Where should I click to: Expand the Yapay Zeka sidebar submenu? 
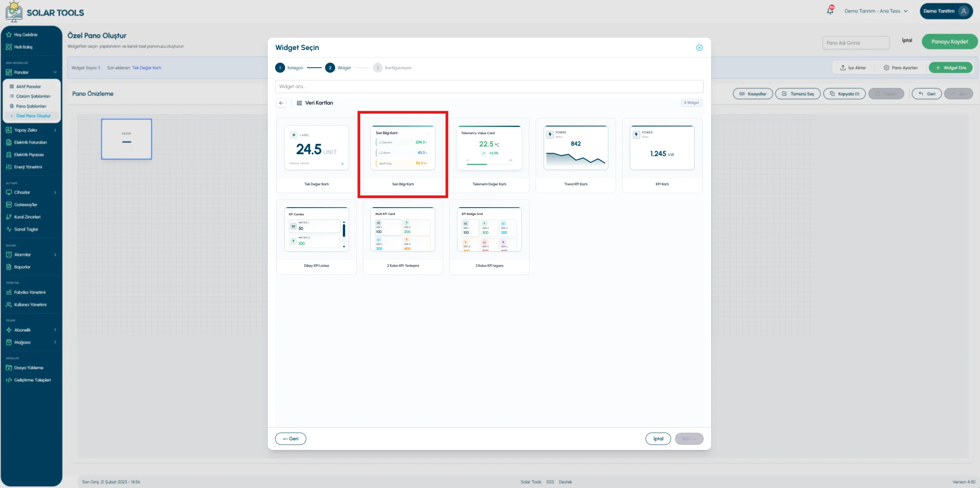click(55, 130)
